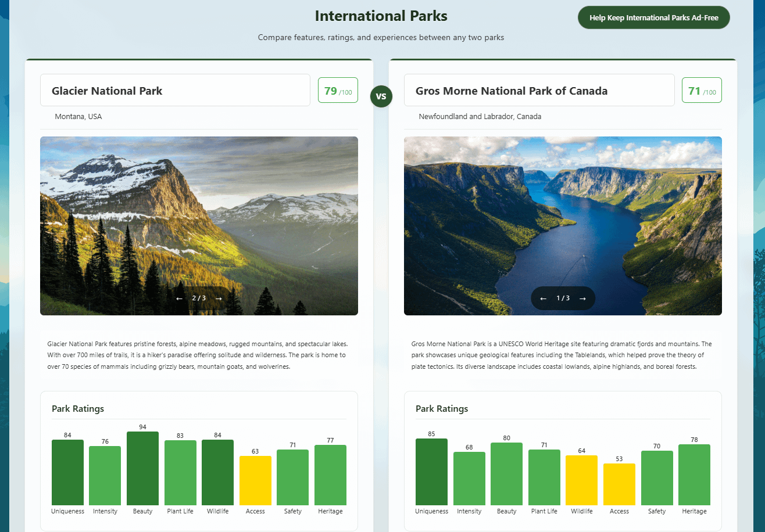Image resolution: width=765 pixels, height=532 pixels.
Task: Click the 71/100 score badge for Gros Morne
Action: pos(702,90)
